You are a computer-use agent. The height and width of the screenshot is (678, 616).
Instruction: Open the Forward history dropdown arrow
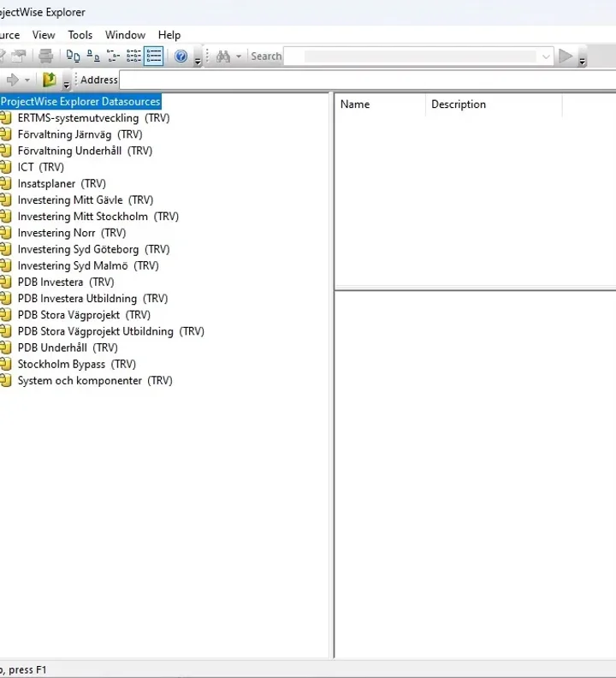pyautogui.click(x=27, y=80)
